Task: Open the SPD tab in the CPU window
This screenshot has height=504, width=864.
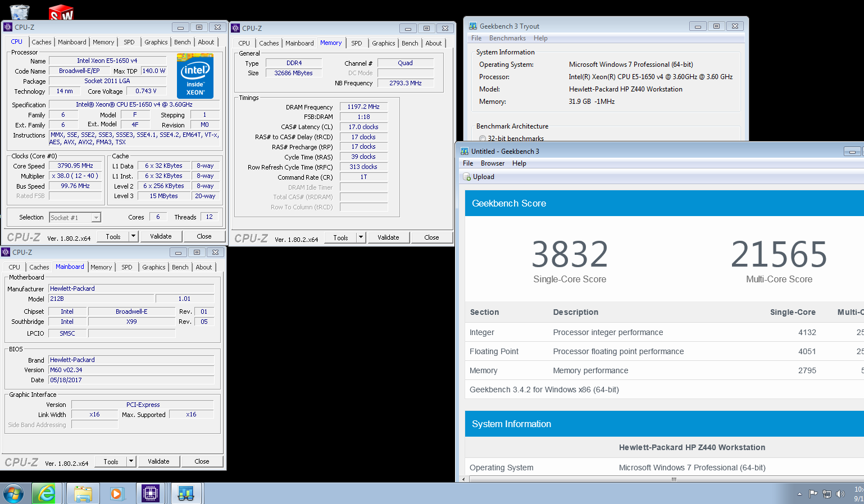Action: [129, 42]
